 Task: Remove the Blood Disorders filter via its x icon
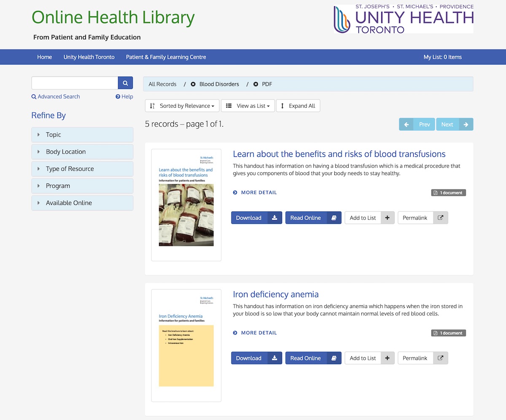[193, 84]
